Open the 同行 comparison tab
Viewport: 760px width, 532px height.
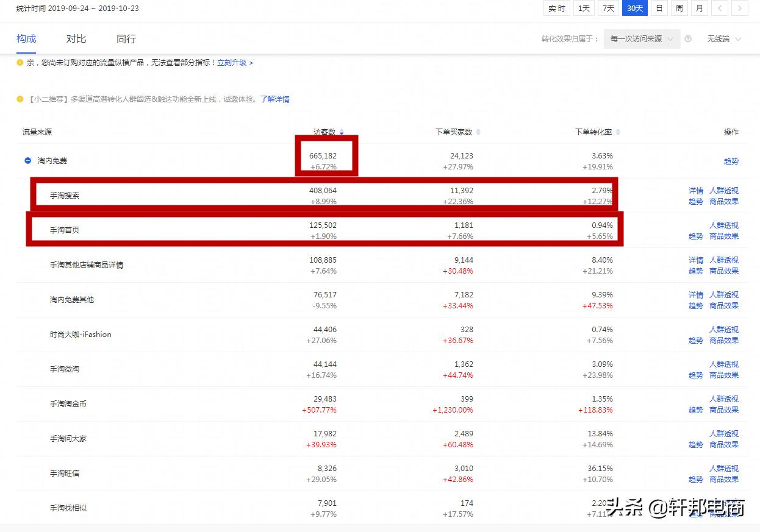125,38
